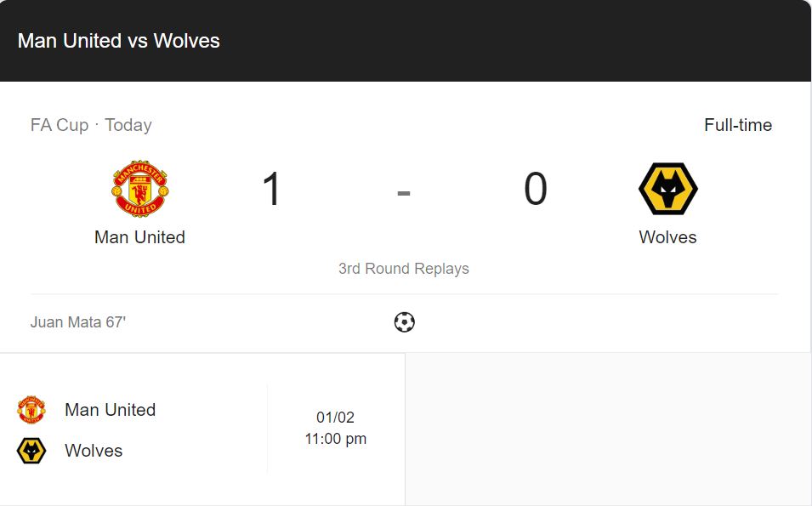The image size is (812, 506).
Task: Click Man United in the upcoming fixture card
Action: coord(111,410)
